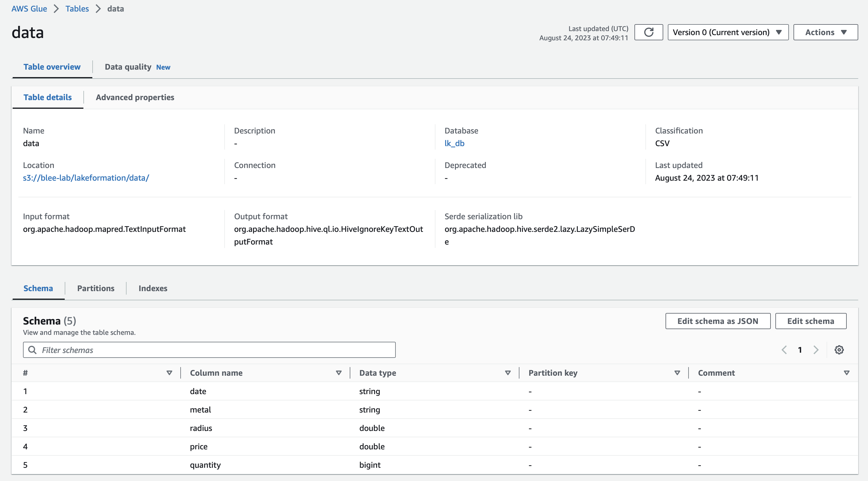Open the Actions dropdown menu
The image size is (868, 481).
[x=825, y=32]
